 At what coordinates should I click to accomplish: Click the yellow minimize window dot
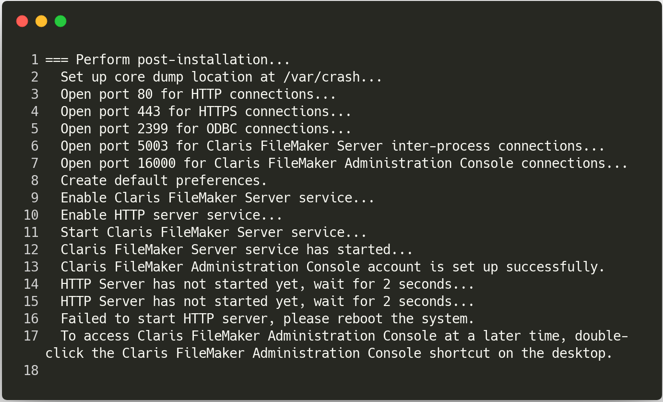pyautogui.click(x=41, y=21)
